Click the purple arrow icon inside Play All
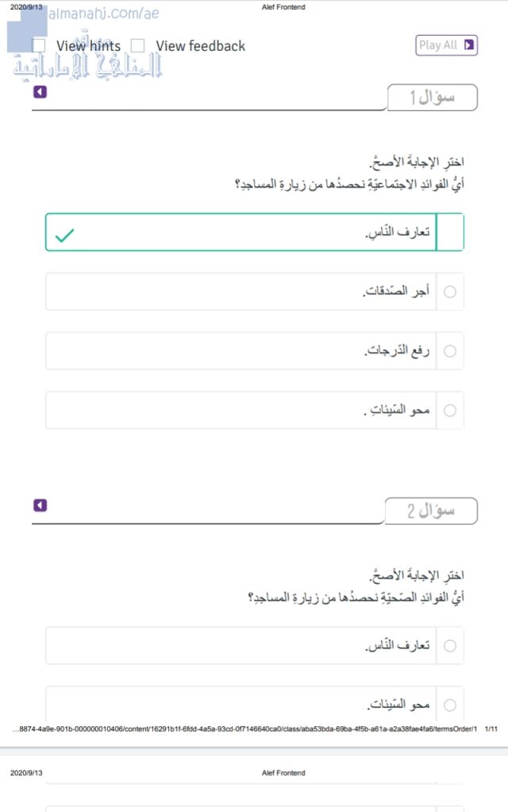 (469, 45)
